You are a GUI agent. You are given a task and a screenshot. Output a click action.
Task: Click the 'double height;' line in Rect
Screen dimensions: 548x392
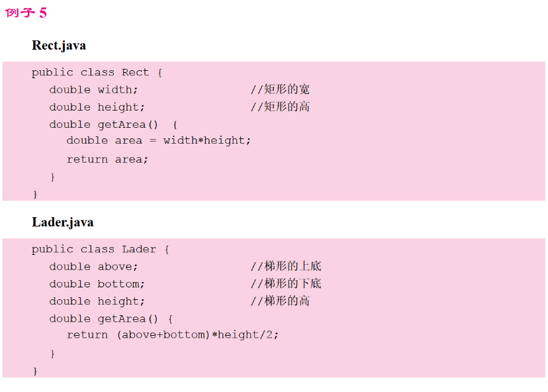[x=97, y=107]
